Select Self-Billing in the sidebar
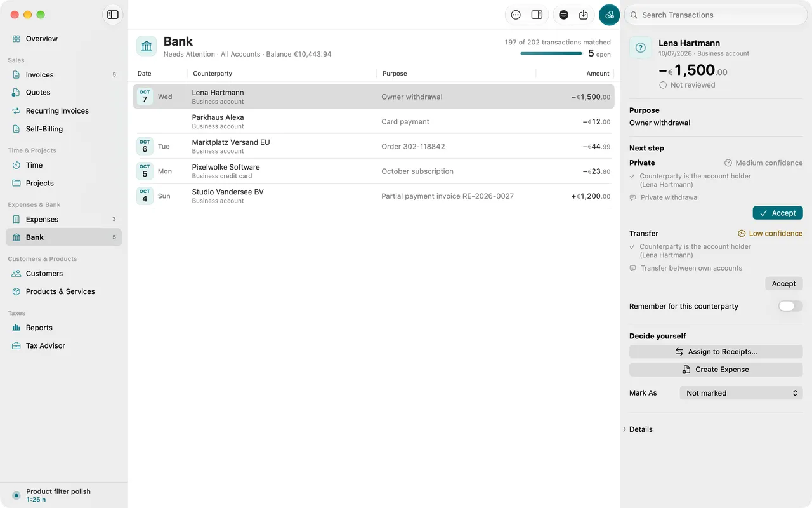The width and height of the screenshot is (812, 508). (63, 129)
